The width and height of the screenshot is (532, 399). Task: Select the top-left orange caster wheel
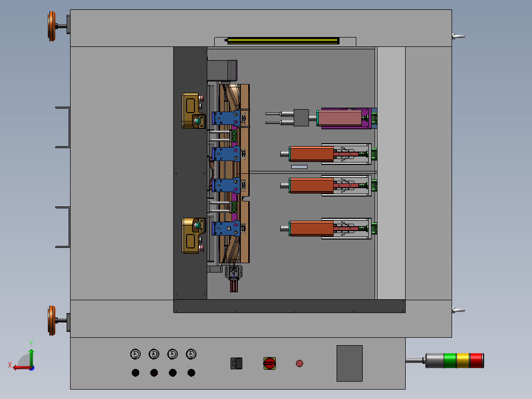pos(51,26)
